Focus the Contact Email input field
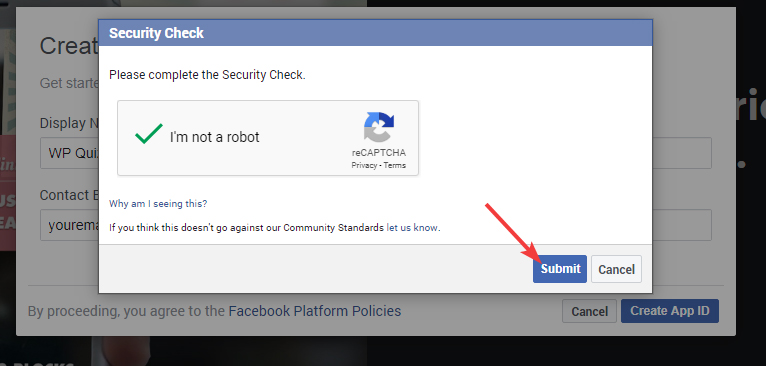This screenshot has width=766, height=366. coord(70,225)
